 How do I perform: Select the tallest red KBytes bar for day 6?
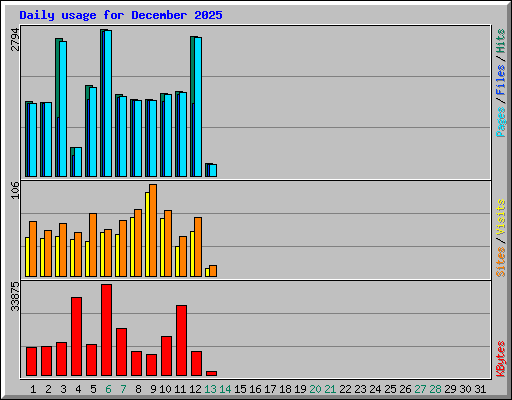pyautogui.click(x=107, y=330)
